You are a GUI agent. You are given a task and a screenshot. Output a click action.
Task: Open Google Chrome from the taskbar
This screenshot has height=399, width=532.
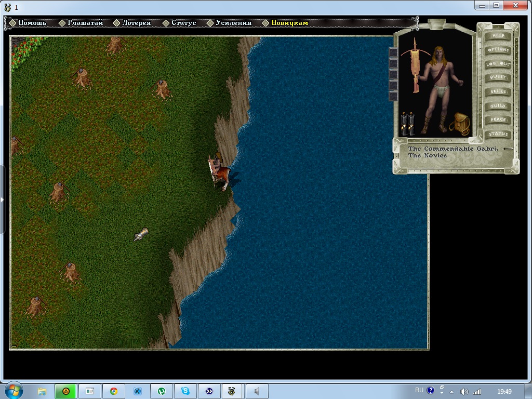point(114,391)
